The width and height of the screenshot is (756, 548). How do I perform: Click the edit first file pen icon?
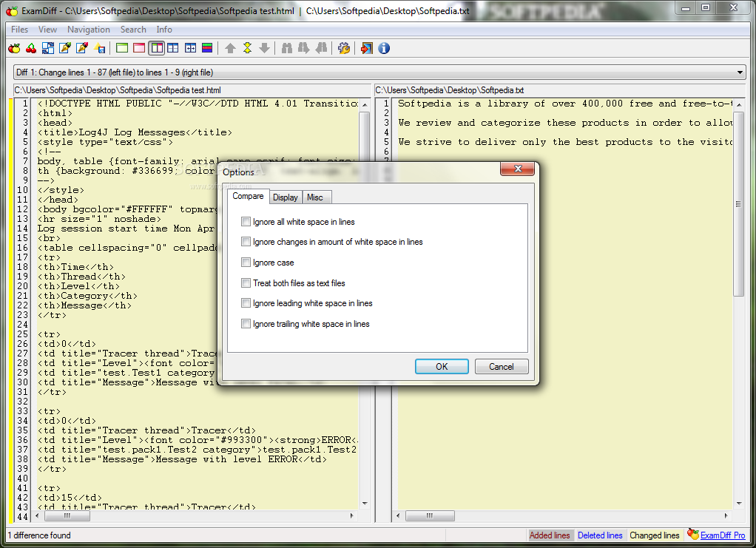click(x=65, y=48)
